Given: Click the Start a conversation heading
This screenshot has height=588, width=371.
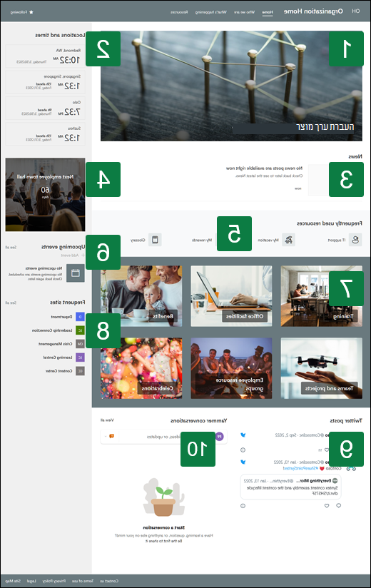Looking at the screenshot, I should pos(164,527).
